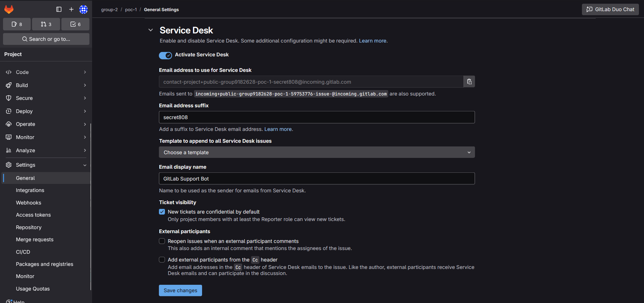Open to-do list counter showing 6
Viewport: 644px width, 303px height.
tap(75, 24)
